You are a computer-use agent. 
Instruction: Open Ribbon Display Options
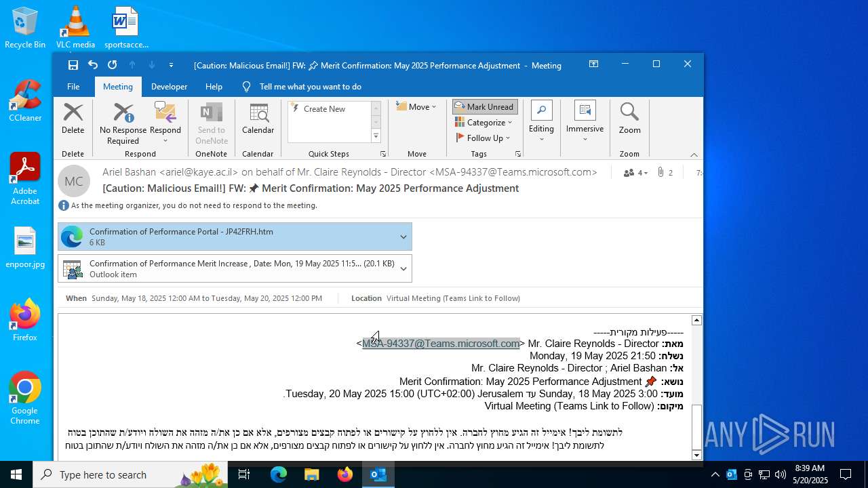pos(593,64)
